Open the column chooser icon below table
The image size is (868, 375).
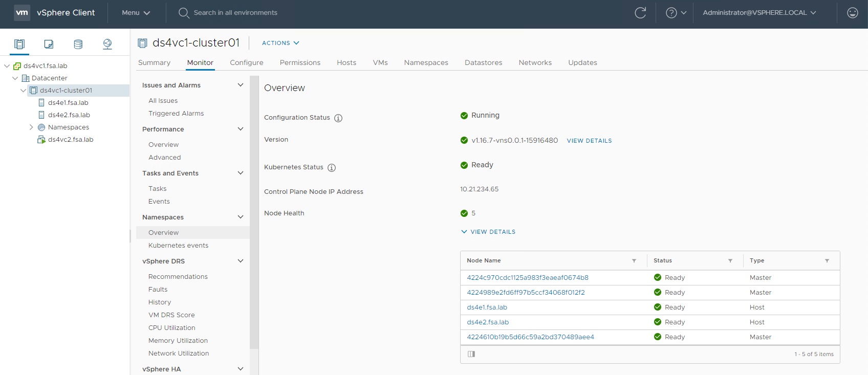point(471,354)
